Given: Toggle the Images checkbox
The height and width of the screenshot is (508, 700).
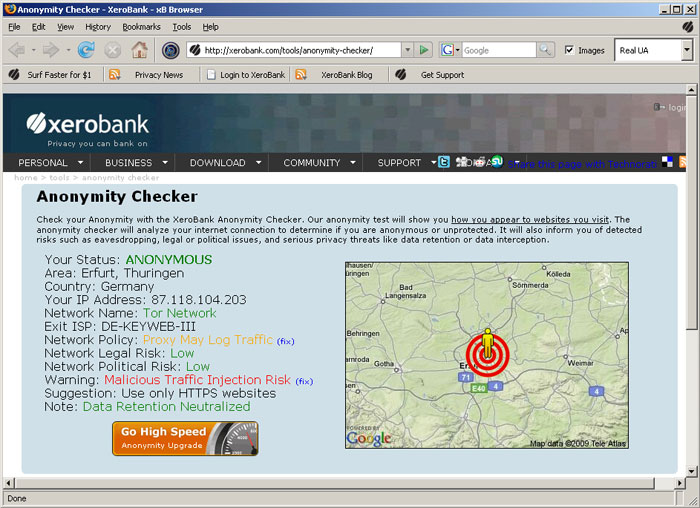Looking at the screenshot, I should click(569, 50).
